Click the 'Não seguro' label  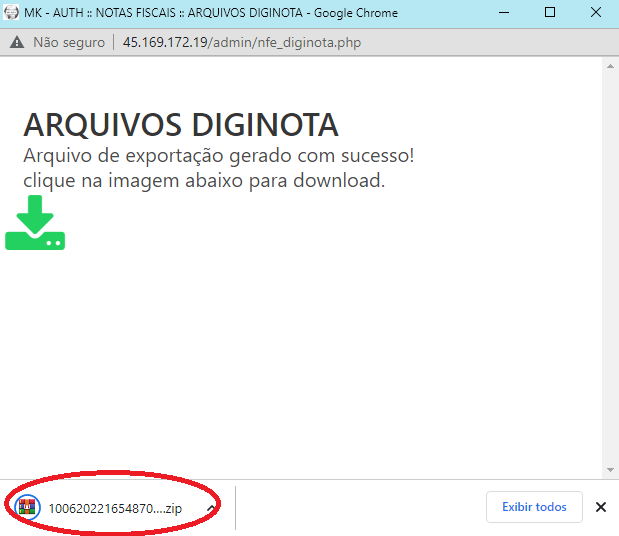click(69, 42)
